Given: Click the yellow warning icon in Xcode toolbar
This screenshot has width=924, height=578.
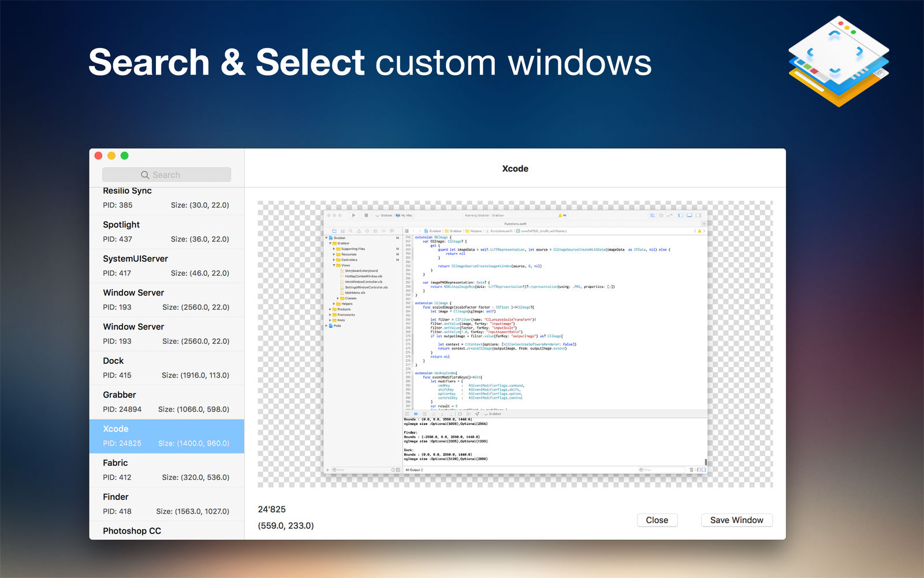Looking at the screenshot, I should (560, 215).
